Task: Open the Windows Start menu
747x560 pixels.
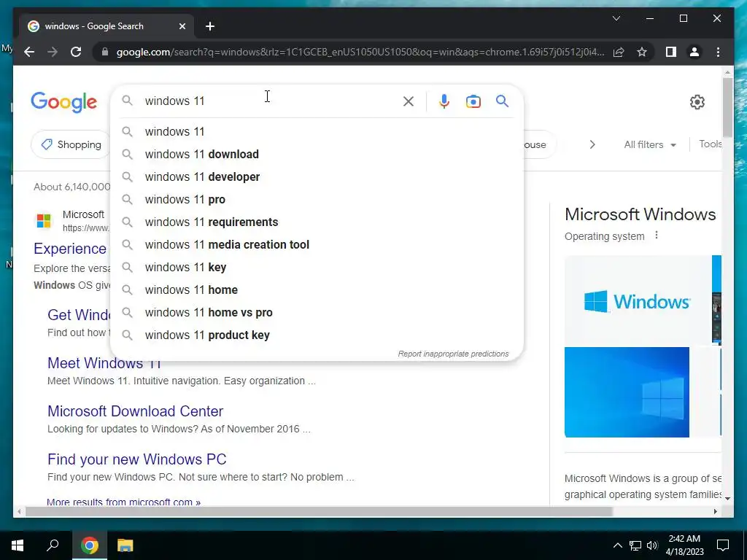Action: tap(18, 545)
